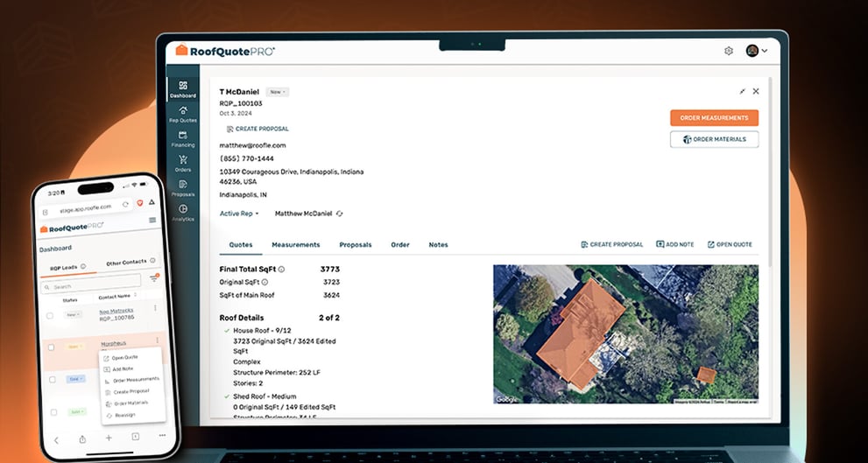
Task: Choose Order Measurements in phone context menu
Action: coord(131,380)
